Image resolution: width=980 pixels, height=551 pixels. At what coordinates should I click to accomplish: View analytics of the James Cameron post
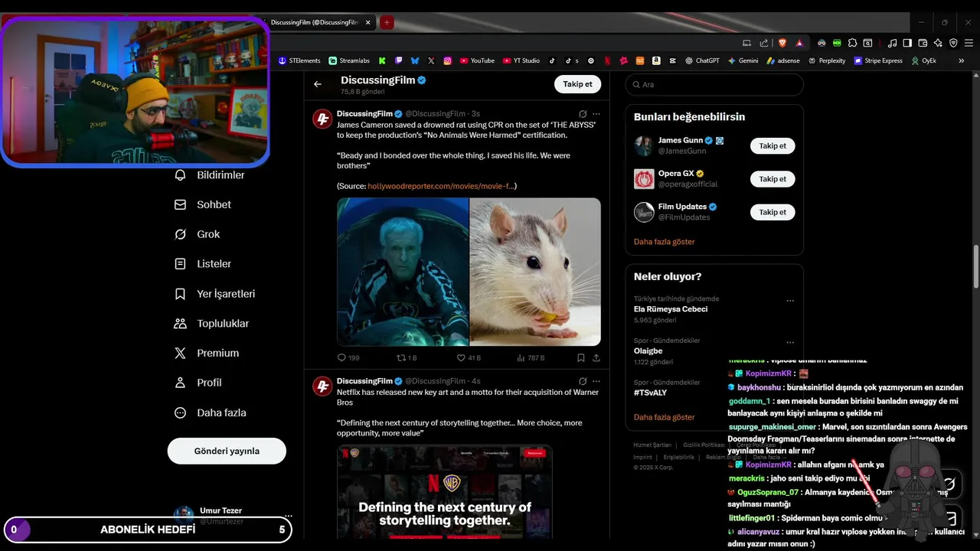click(x=531, y=357)
